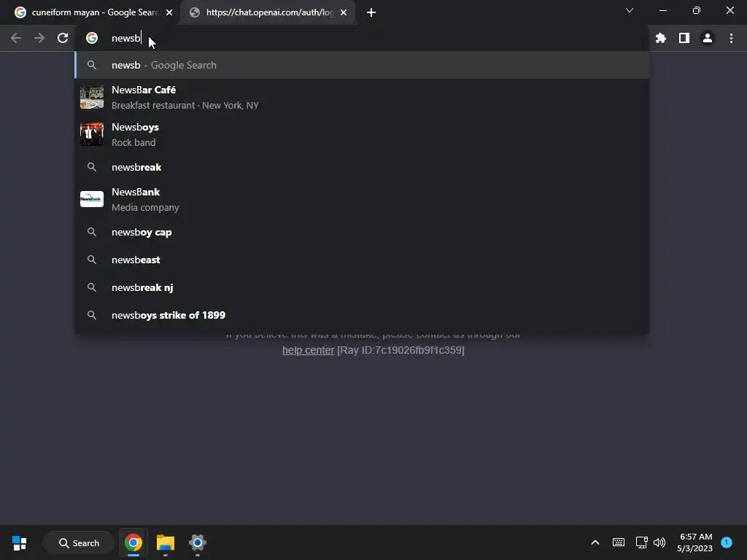This screenshot has width=747, height=560.
Task: Close the chat.openai.com tab
Action: click(x=344, y=12)
